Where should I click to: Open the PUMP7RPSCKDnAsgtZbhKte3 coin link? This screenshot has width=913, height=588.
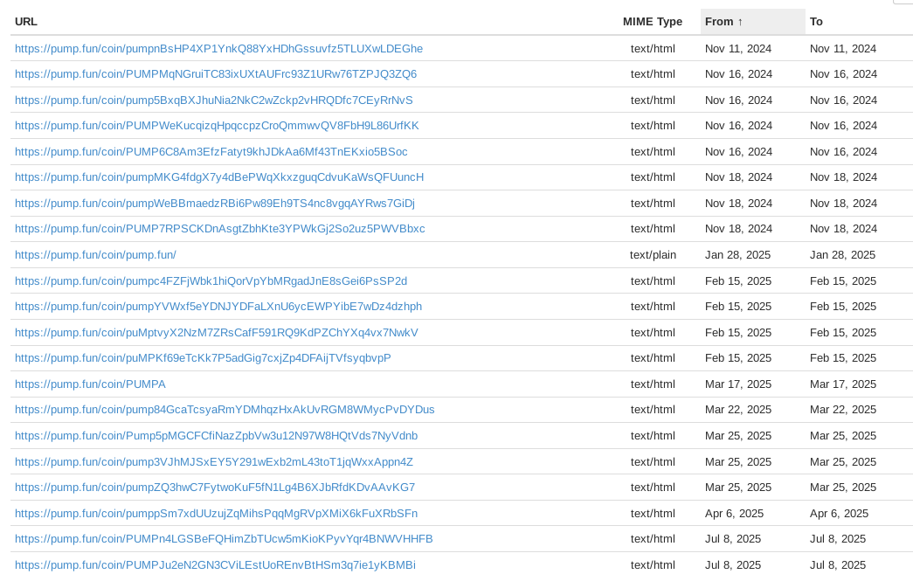click(220, 229)
